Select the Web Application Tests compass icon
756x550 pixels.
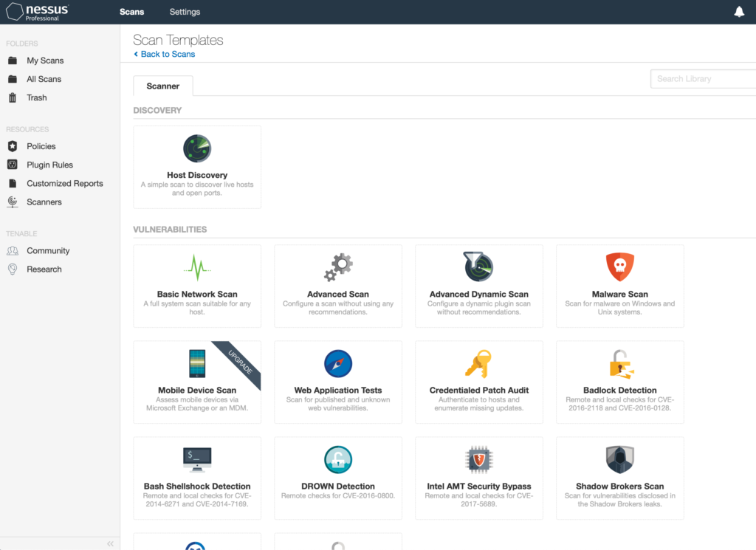pyautogui.click(x=338, y=363)
